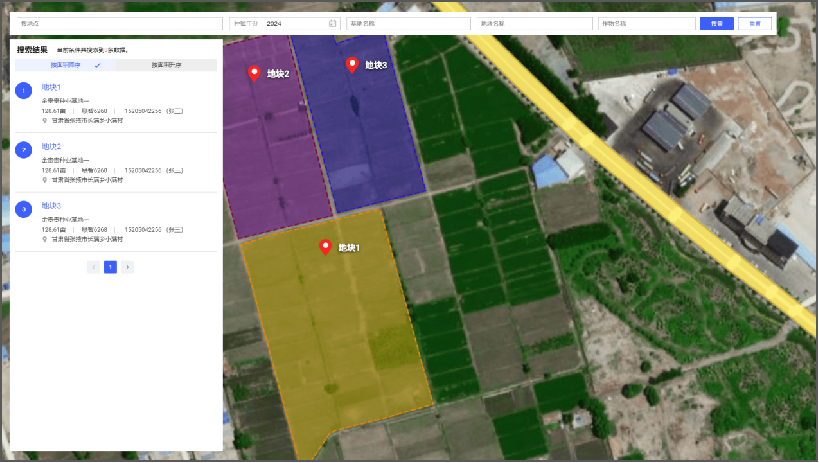Image resolution: width=819 pixels, height=463 pixels.
Task: Switch to the selected descending sort tab
Action: click(66, 65)
